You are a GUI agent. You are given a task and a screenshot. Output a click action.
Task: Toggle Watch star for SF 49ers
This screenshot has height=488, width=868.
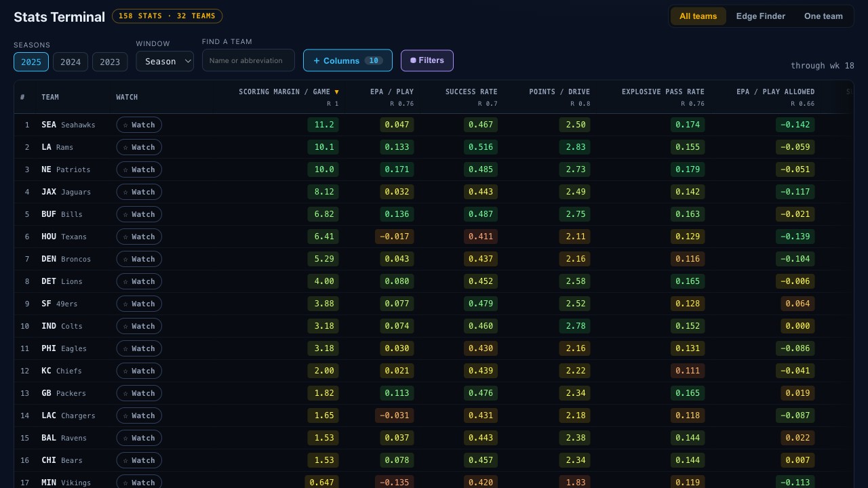tap(139, 304)
